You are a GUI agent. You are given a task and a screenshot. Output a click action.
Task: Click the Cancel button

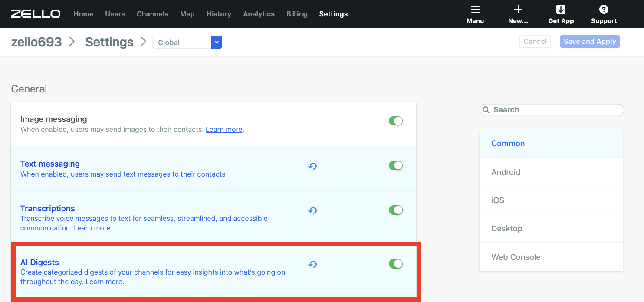click(x=535, y=41)
